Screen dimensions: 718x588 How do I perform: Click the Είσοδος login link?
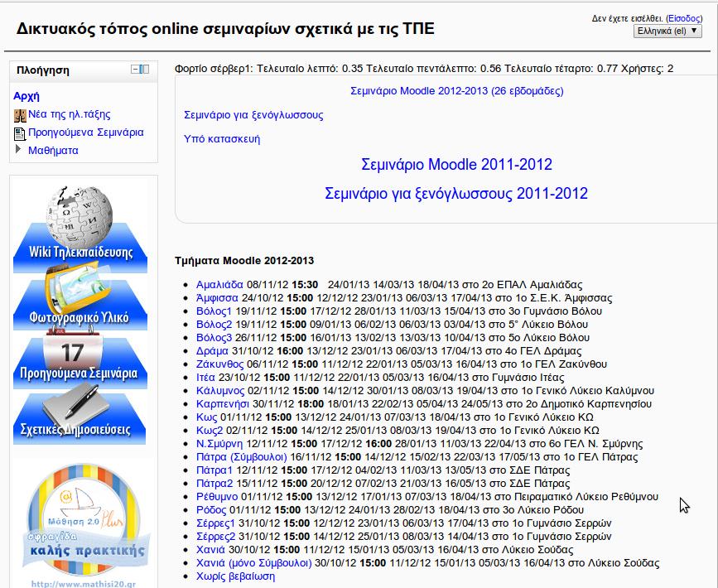[x=684, y=19]
